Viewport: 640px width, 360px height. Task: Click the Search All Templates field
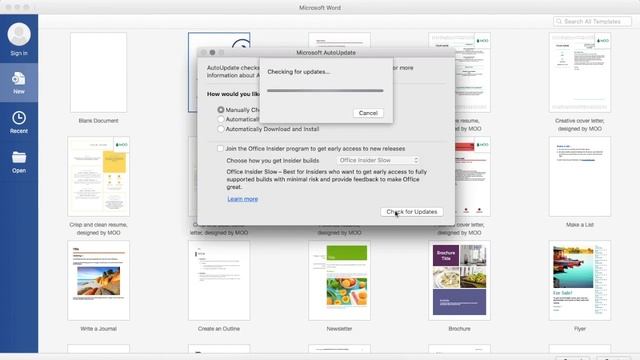pos(592,21)
